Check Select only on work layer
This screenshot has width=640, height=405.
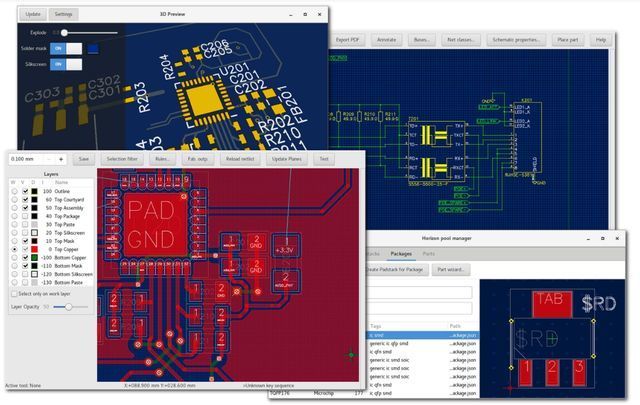[14, 294]
